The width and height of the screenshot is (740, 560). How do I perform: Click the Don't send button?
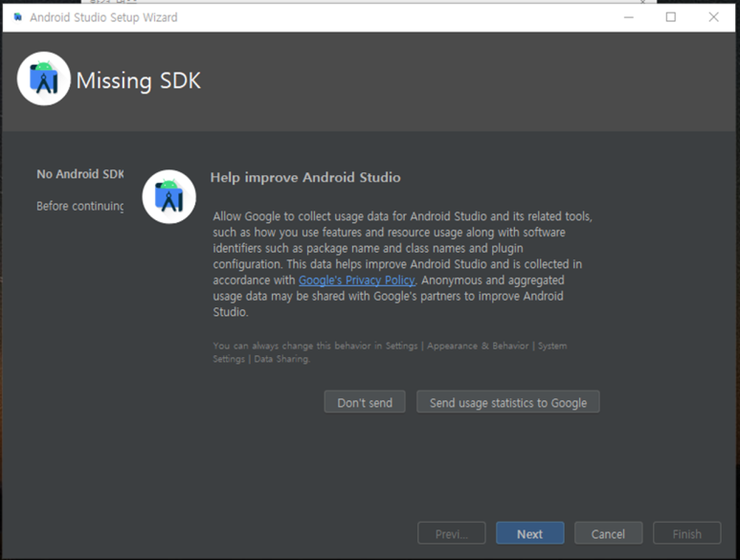365,402
